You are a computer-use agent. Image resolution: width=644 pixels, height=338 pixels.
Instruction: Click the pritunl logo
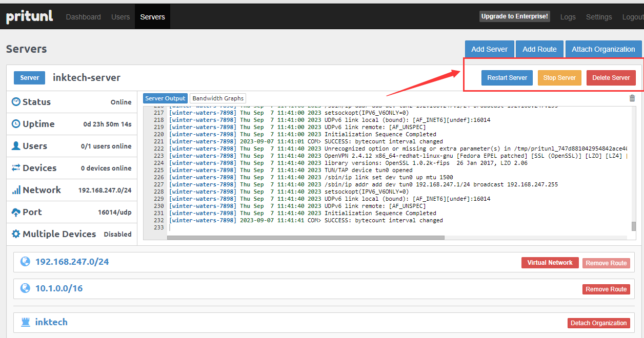click(x=29, y=17)
